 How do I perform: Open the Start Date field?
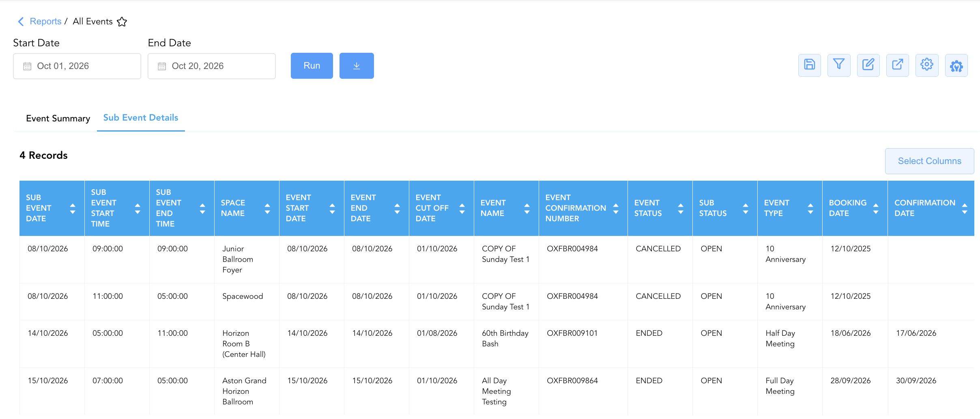click(x=77, y=66)
